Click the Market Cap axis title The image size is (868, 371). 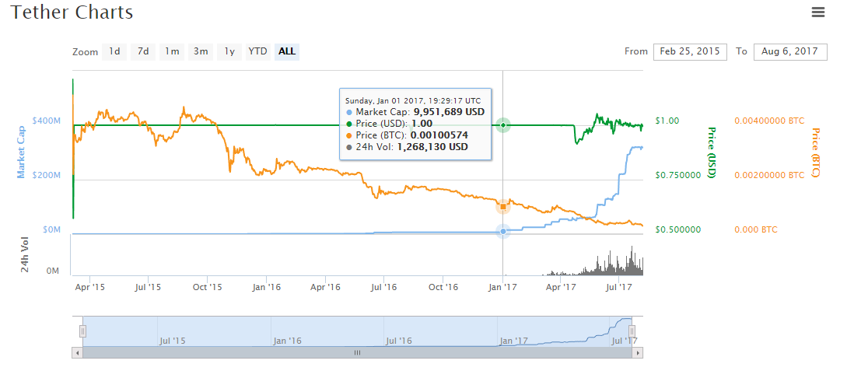click(21, 151)
